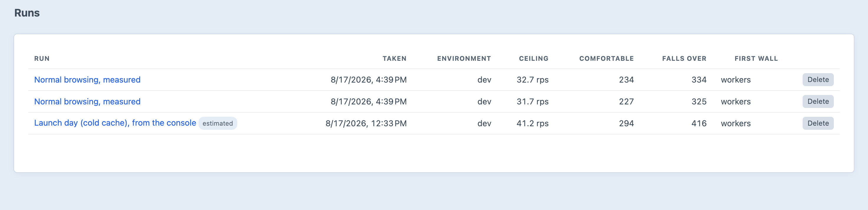This screenshot has width=868, height=210.
Task: Open the Normal browsing run with ceiling 31.7 rps
Action: 87,102
